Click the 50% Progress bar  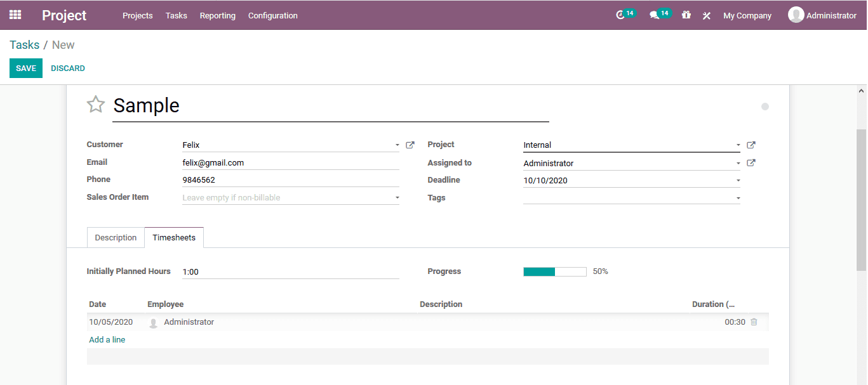554,271
